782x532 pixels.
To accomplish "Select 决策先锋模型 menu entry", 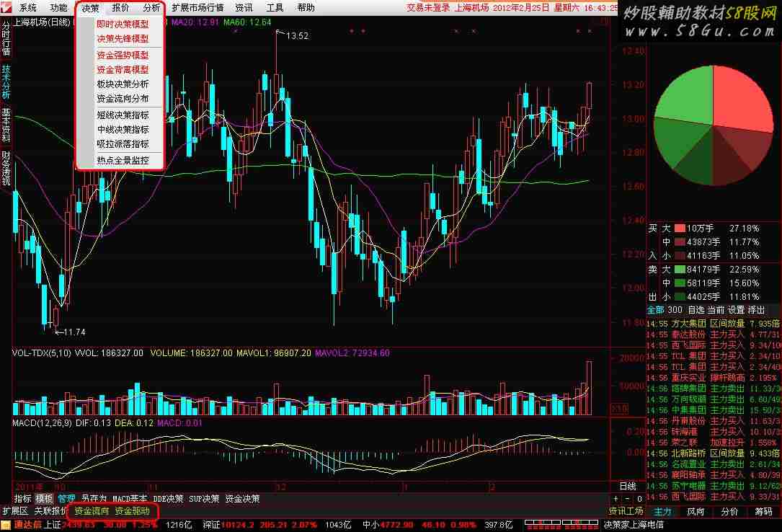I will point(123,38).
